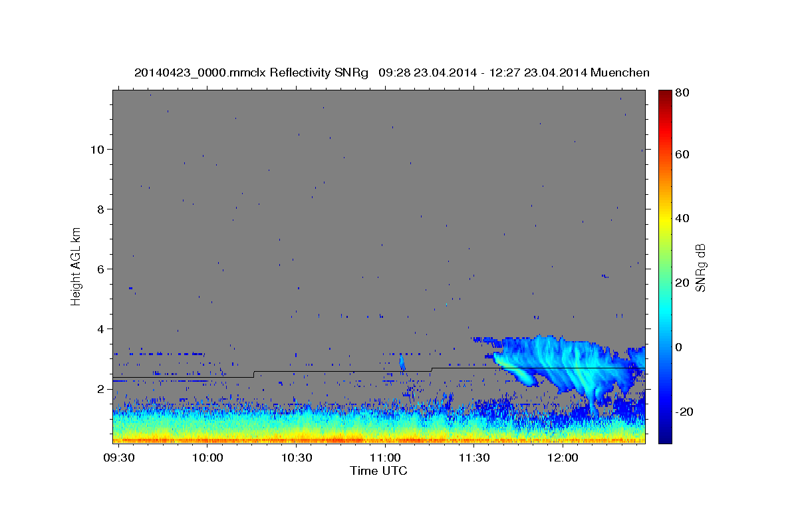
Task: Click the 11:30 time tick label
Action: pyautogui.click(x=473, y=458)
